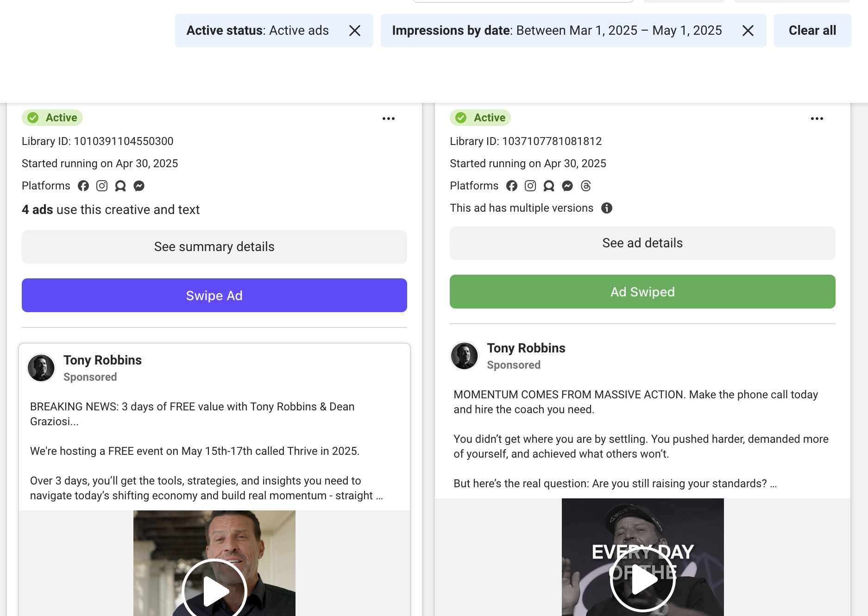Click the Facebook platform icon on the left ad
Screen dimensions: 868x616
pos(83,186)
